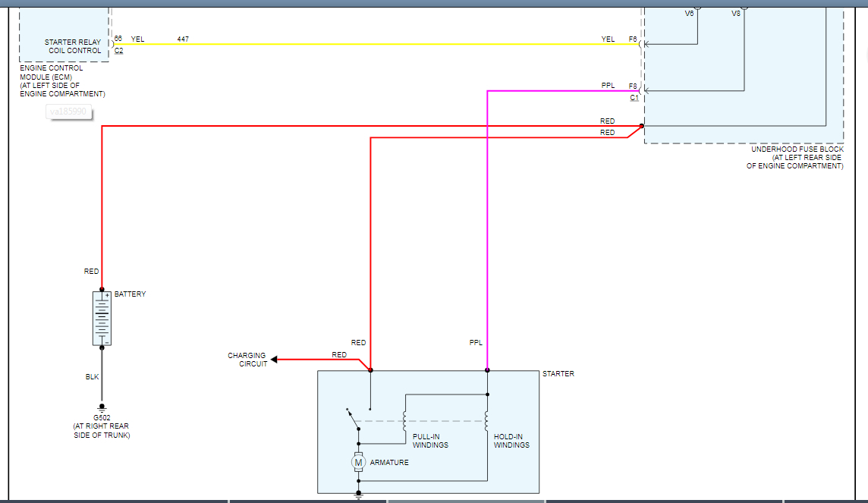Image resolution: width=868 pixels, height=503 pixels.
Task: Select the hold-in windings coil symbol
Action: 487,420
